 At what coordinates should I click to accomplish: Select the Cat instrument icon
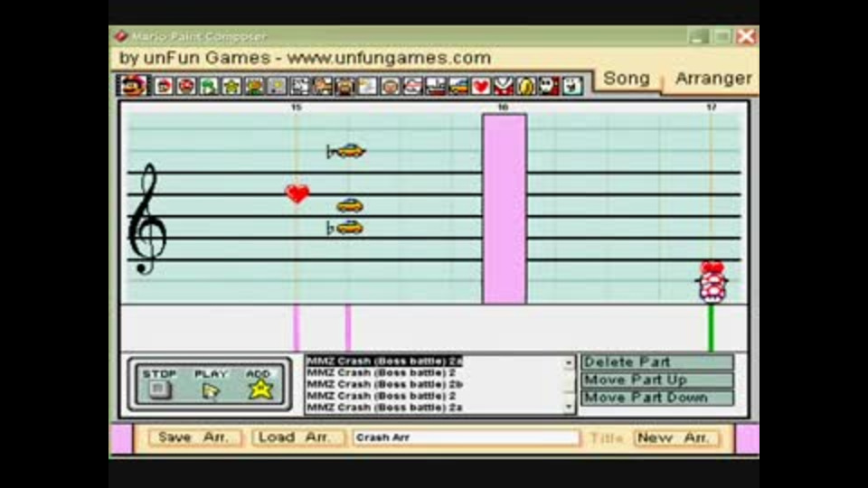322,87
